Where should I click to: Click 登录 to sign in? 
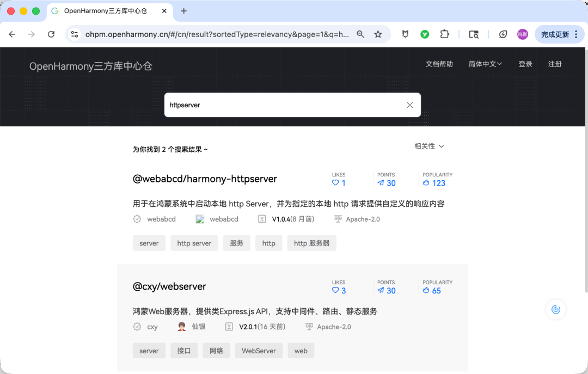(x=525, y=64)
